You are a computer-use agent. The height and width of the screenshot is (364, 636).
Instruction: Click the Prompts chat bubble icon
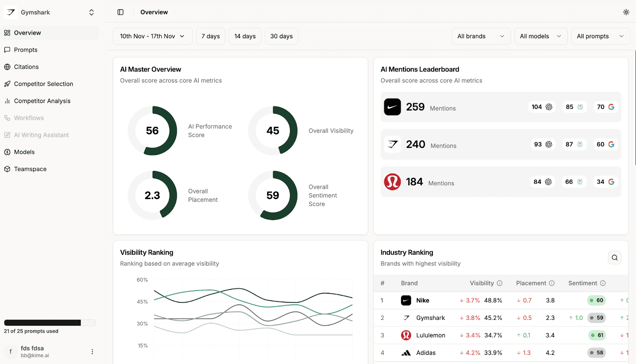7,50
